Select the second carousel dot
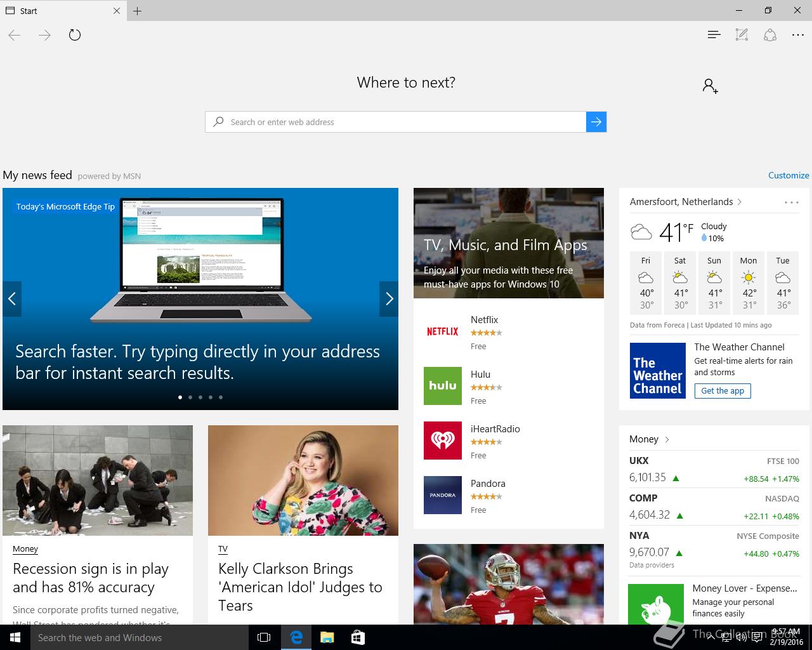The image size is (812, 650). click(x=190, y=397)
